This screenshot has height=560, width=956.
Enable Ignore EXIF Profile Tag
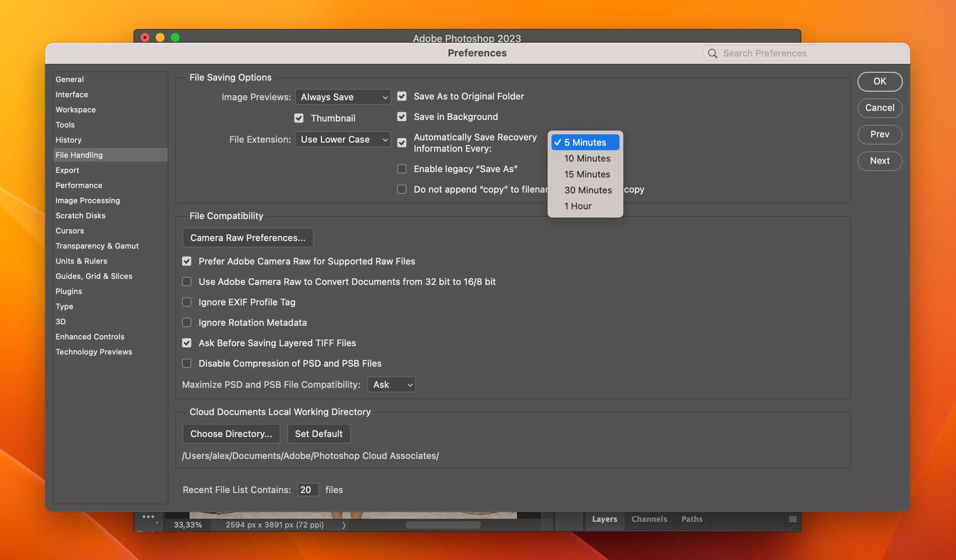coord(186,302)
